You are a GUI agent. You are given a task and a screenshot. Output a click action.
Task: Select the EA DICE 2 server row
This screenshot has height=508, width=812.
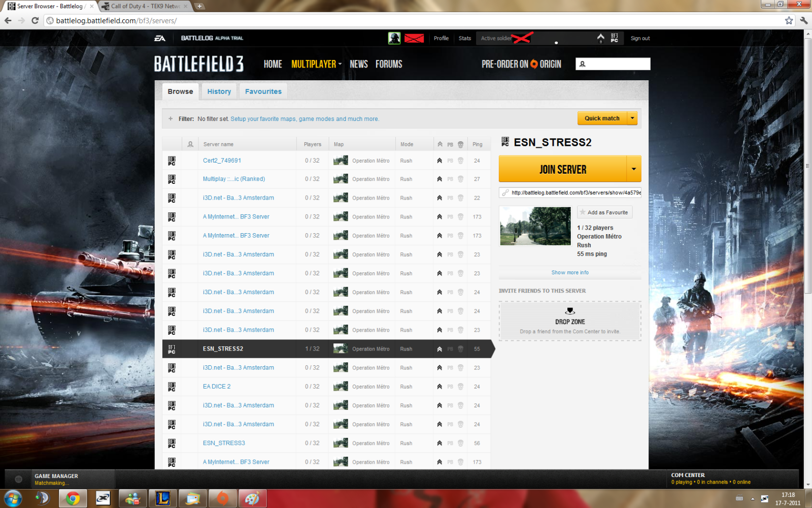217,387
